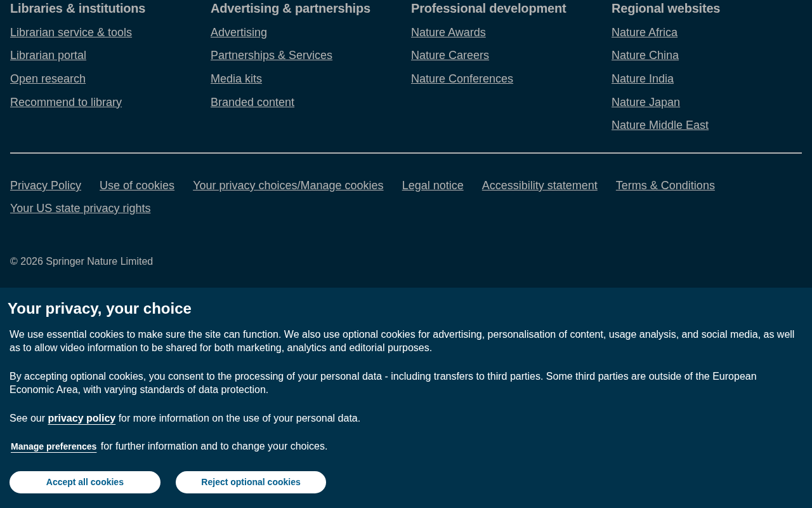
Task: Go to Nature India
Action: point(643,79)
